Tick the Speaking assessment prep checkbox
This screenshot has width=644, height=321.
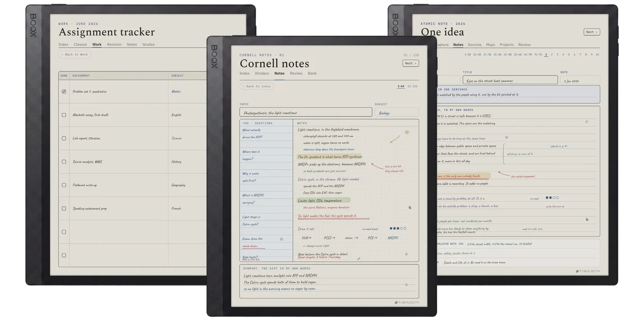(64, 208)
